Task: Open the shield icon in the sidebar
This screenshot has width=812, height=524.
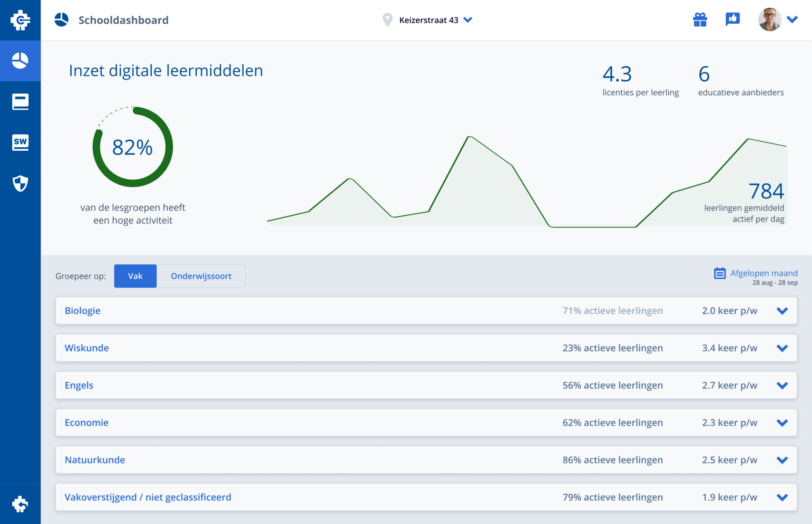Action: pyautogui.click(x=20, y=183)
